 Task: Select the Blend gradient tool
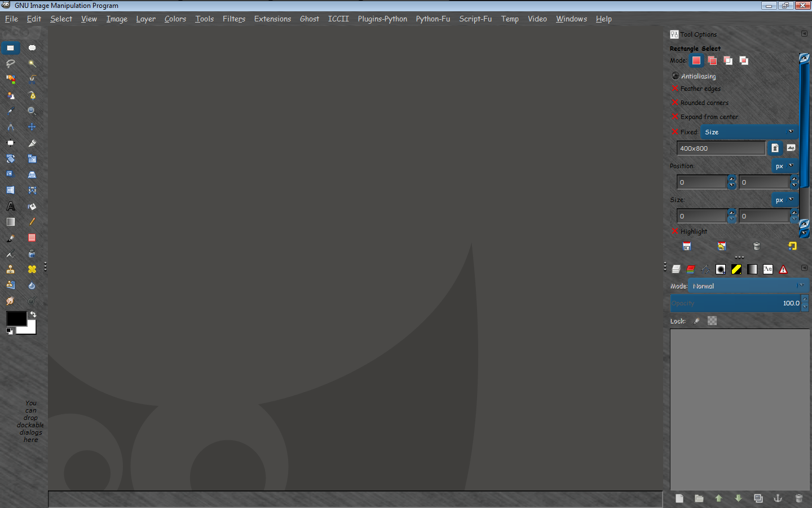coord(11,222)
